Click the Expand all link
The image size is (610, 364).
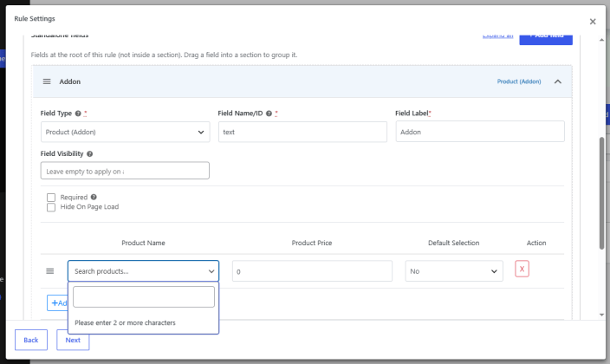point(497,36)
